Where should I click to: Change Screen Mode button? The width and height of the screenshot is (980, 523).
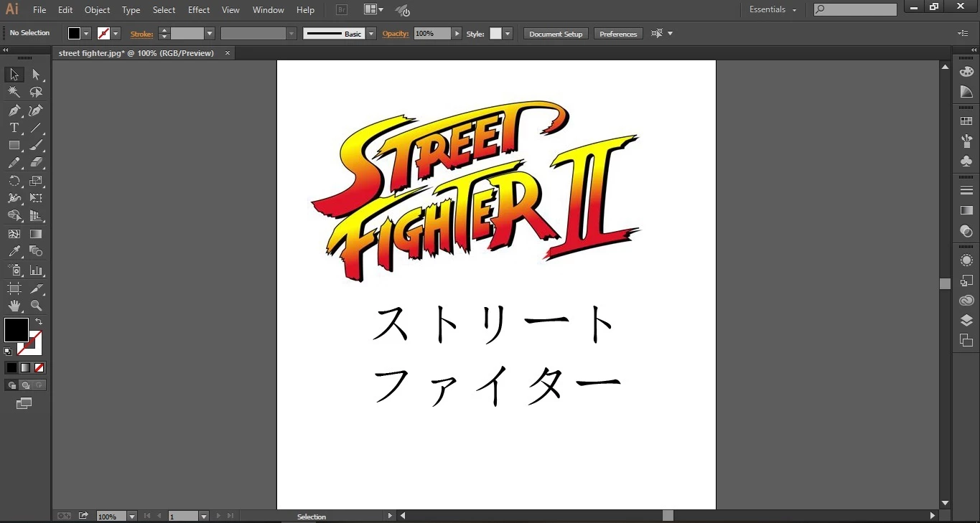pyautogui.click(x=24, y=404)
